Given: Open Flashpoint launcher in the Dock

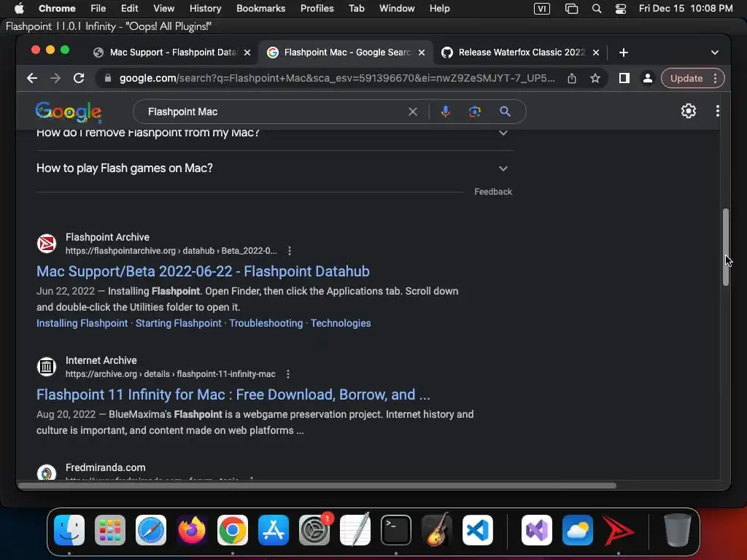Looking at the screenshot, I should click(x=619, y=530).
